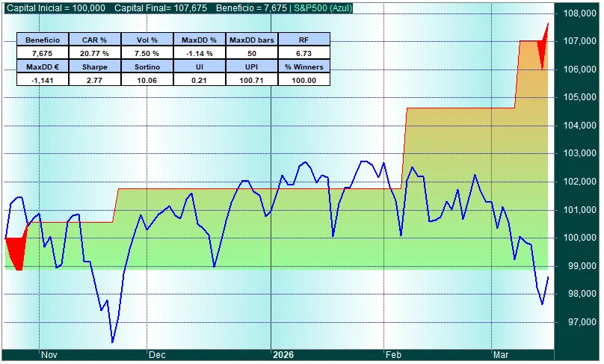
Task: Click the 'S&P500 (Azul)' legend label
Action: [323, 8]
